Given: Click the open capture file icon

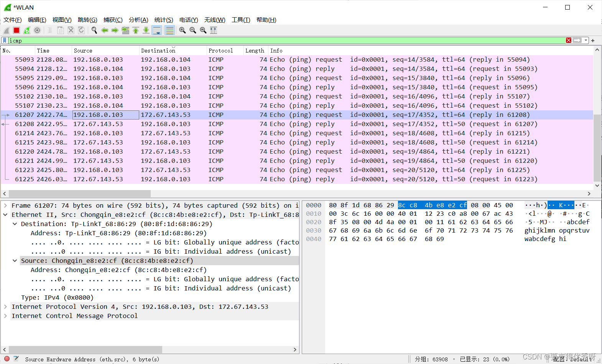Looking at the screenshot, I should [50, 30].
